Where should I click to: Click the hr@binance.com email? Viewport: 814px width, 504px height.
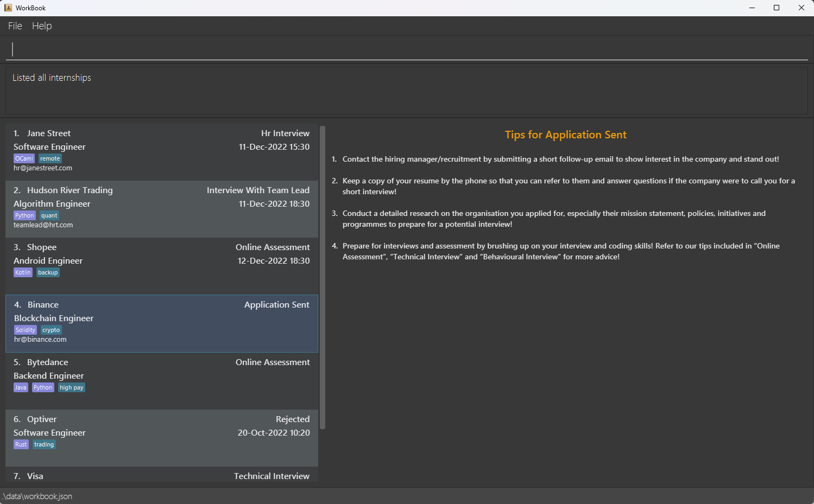(x=40, y=340)
